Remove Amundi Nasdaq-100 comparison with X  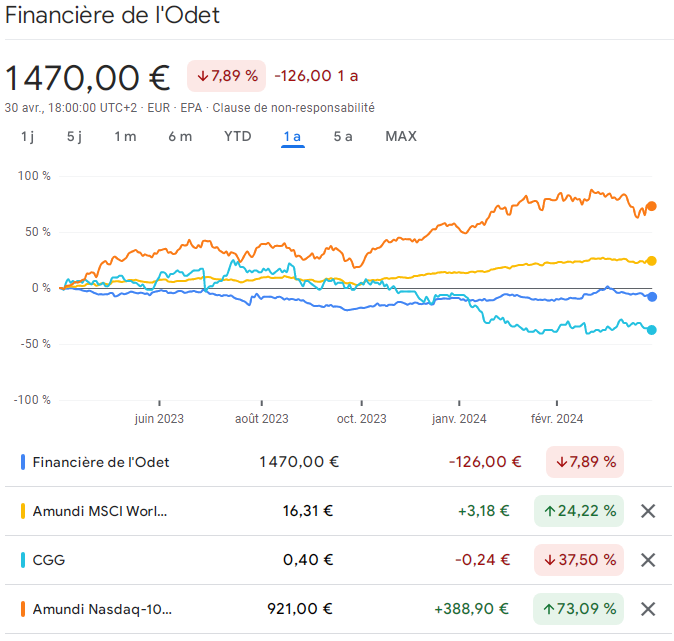tap(647, 609)
